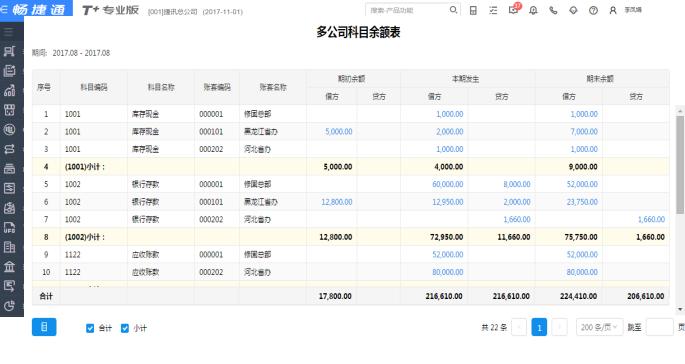
Task: Open the 60,000.00 current debit link
Action: point(448,184)
